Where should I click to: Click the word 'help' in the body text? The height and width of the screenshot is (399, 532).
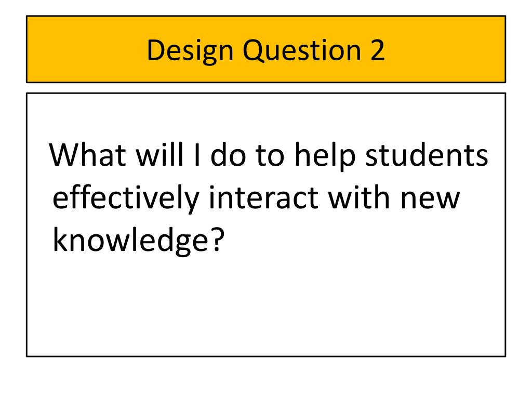325,156
